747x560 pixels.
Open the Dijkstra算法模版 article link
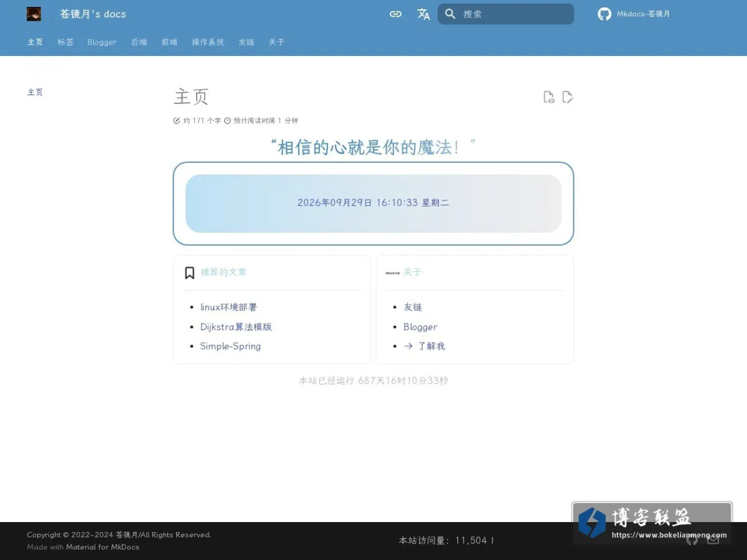[x=236, y=327]
